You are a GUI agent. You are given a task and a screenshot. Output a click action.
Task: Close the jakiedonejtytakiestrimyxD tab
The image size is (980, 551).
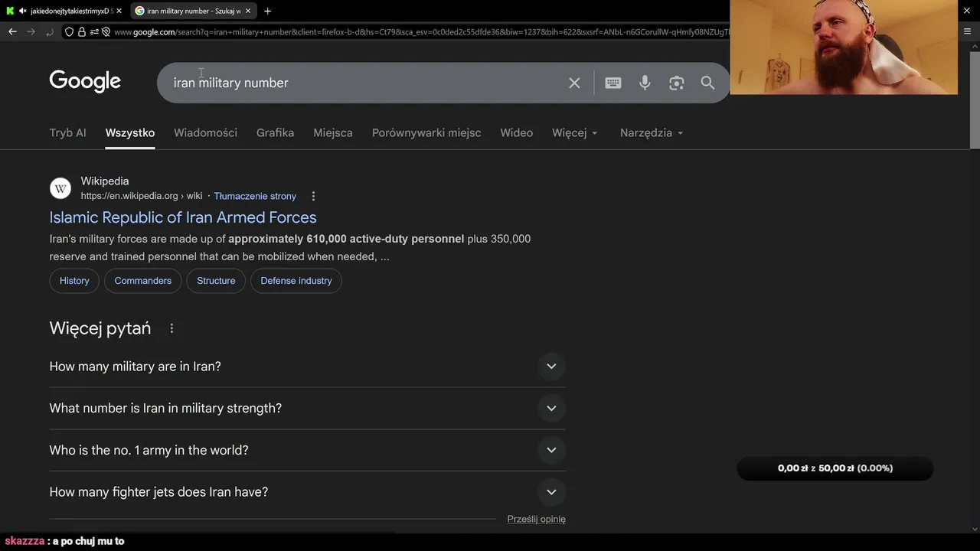(x=119, y=11)
